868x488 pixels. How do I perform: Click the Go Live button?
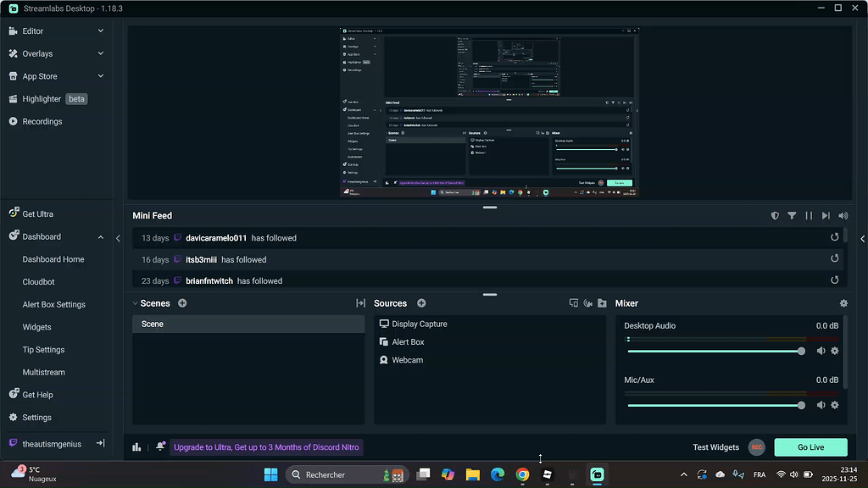[x=810, y=446]
